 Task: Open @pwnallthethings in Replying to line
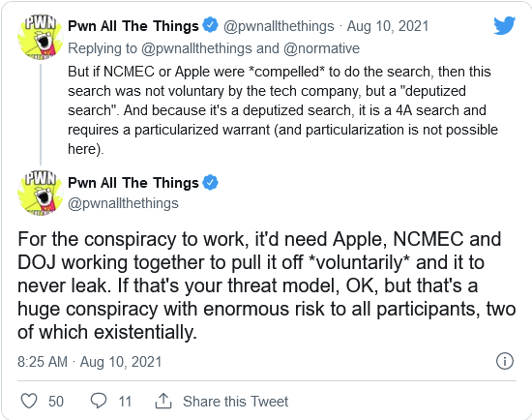[196, 48]
